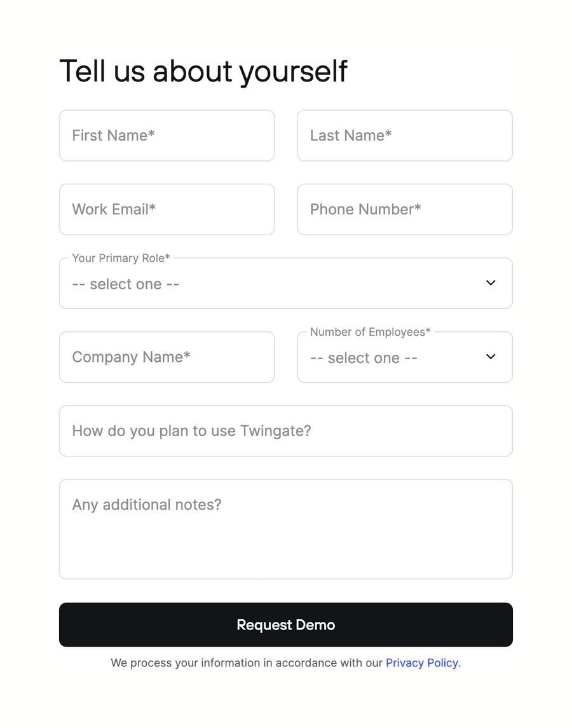Click the Phone Number input
Image resolution: width=572 pixels, height=728 pixels.
(404, 209)
